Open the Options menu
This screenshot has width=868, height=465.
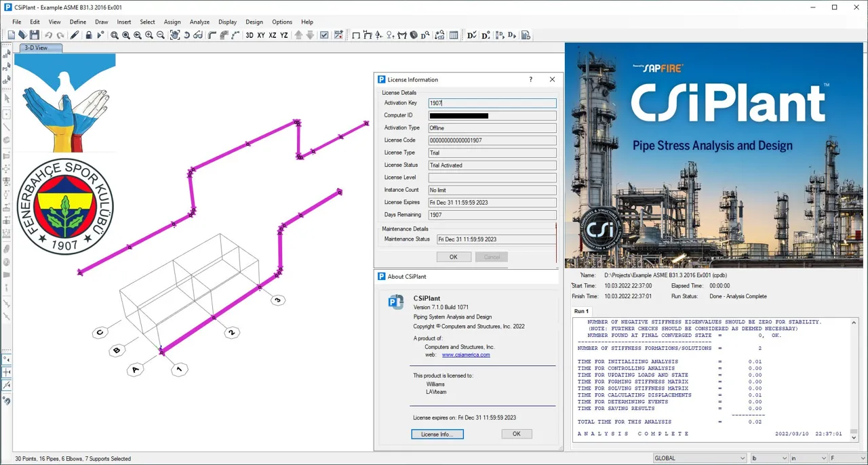282,22
